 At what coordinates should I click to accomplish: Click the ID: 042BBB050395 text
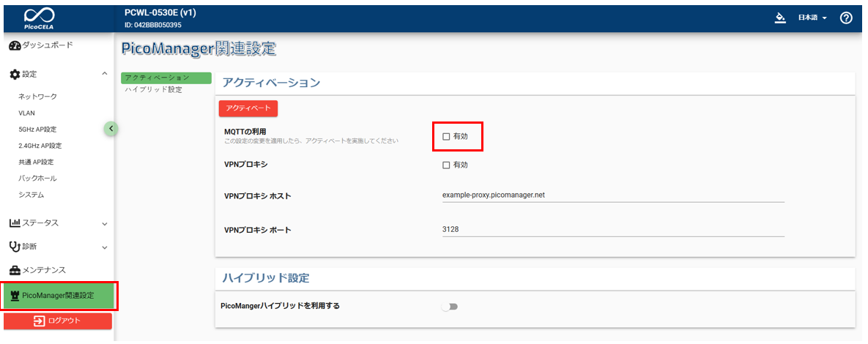pos(153,25)
